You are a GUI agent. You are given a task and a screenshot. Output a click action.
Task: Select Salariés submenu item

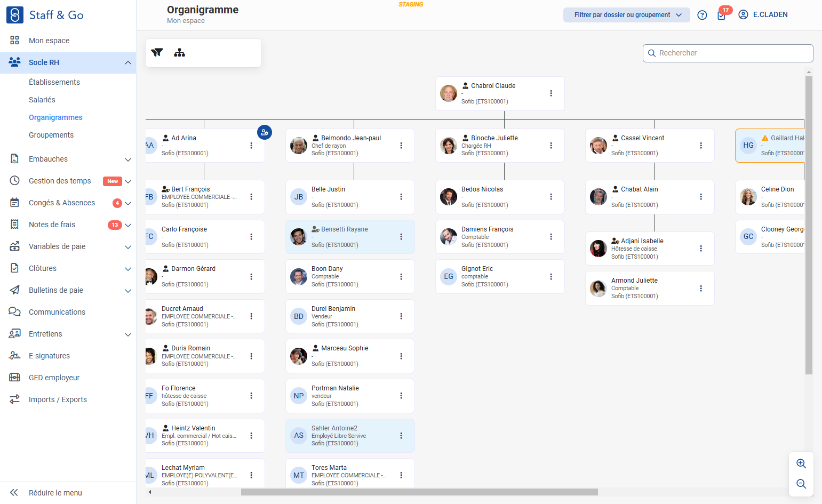click(42, 100)
